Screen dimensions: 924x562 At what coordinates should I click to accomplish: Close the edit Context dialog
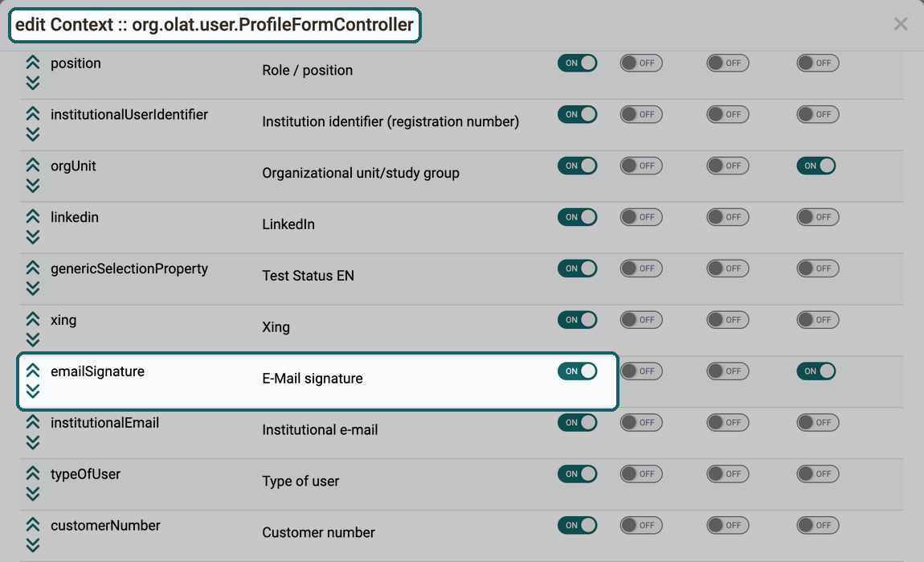(901, 23)
